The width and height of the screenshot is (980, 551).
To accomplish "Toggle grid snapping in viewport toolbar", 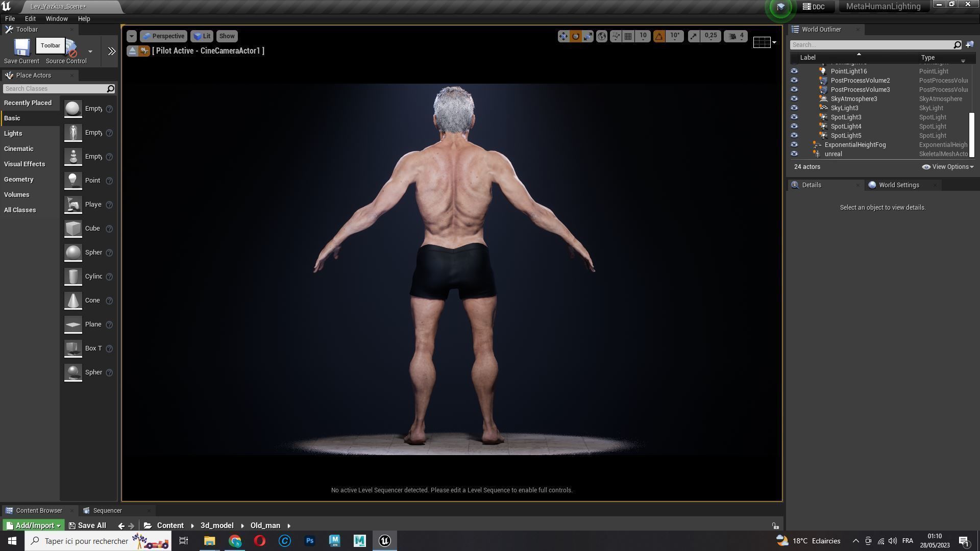I will tap(628, 36).
